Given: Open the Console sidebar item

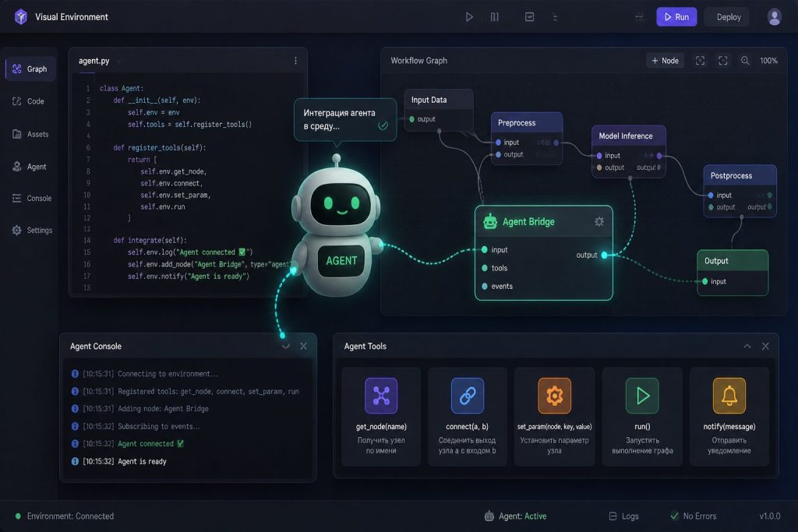Looking at the screenshot, I should [x=32, y=198].
